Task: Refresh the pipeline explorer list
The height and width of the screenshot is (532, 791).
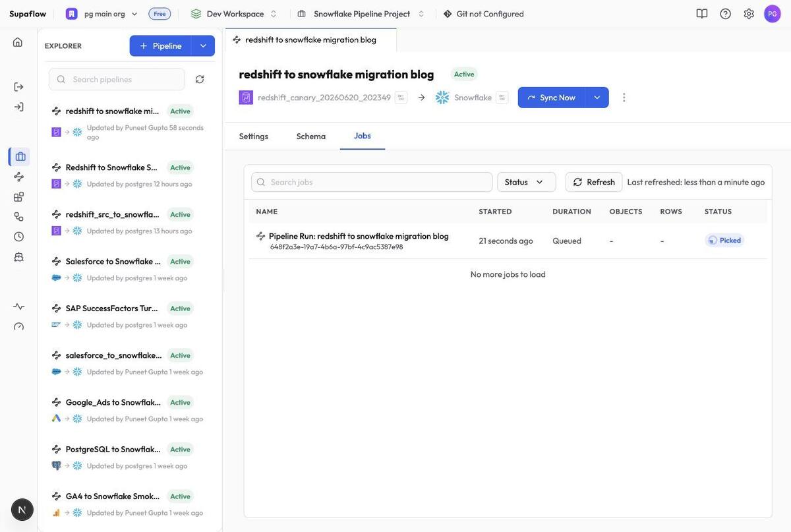Action: [x=200, y=79]
